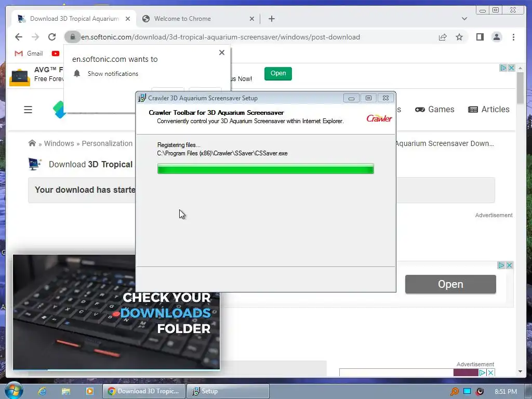The height and width of the screenshot is (399, 532).
Task: Click the scrollbar down arrow
Action: [x=521, y=371]
